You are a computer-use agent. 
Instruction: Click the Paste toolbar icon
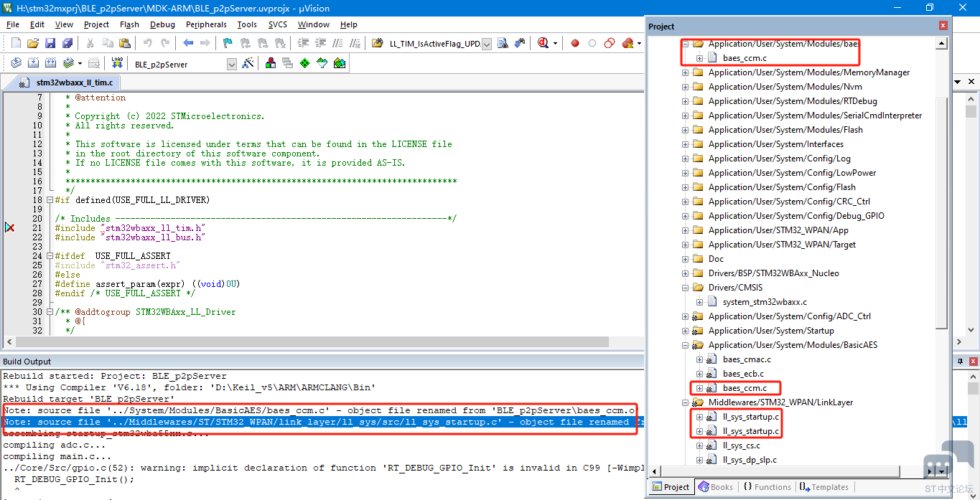coord(125,43)
